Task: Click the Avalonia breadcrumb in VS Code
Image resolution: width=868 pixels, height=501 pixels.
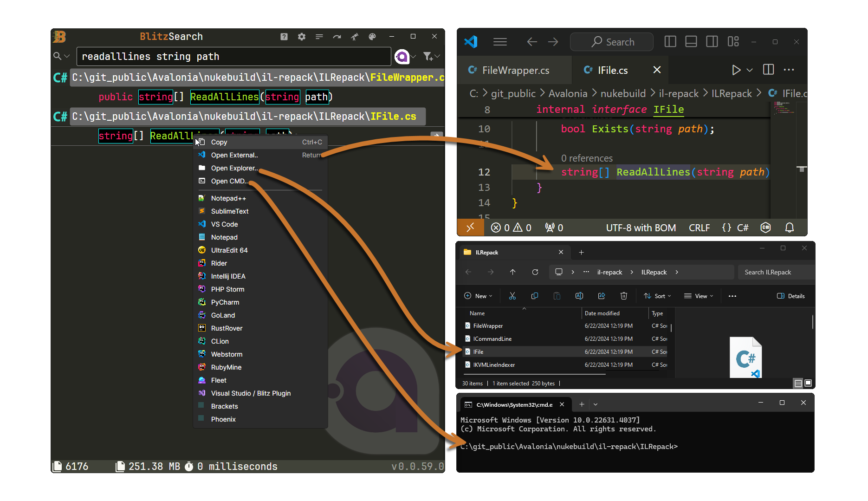Action: click(x=568, y=94)
